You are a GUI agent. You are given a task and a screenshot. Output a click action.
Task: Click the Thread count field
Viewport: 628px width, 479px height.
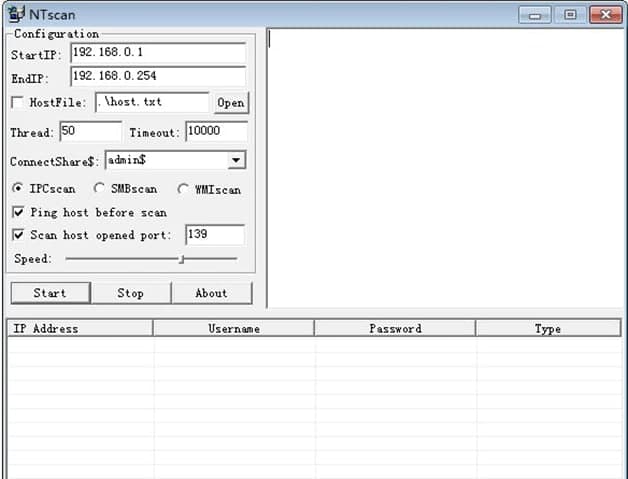point(91,131)
